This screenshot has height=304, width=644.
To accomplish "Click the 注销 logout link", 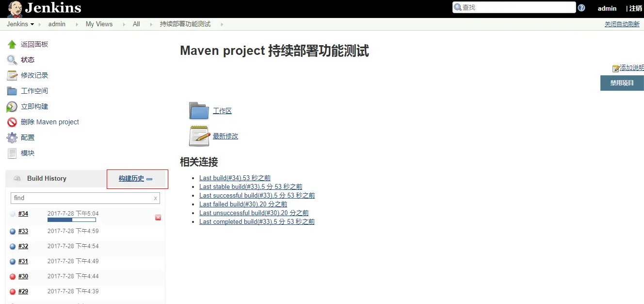I will (x=636, y=8).
